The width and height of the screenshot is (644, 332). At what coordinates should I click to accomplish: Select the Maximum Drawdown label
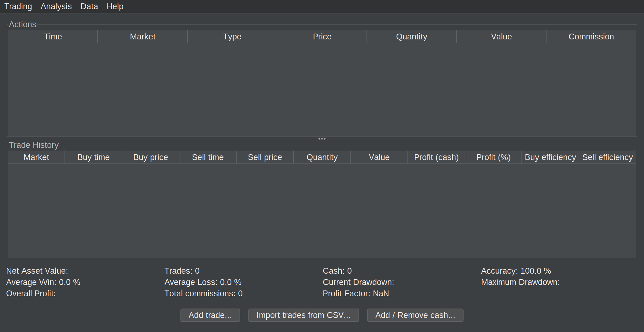pyautogui.click(x=521, y=282)
